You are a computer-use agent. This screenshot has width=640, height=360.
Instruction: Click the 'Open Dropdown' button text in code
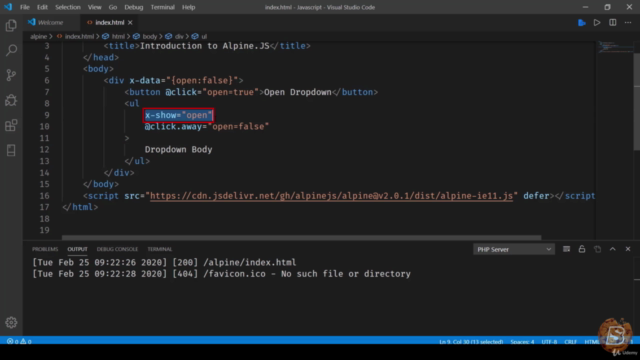pyautogui.click(x=298, y=92)
